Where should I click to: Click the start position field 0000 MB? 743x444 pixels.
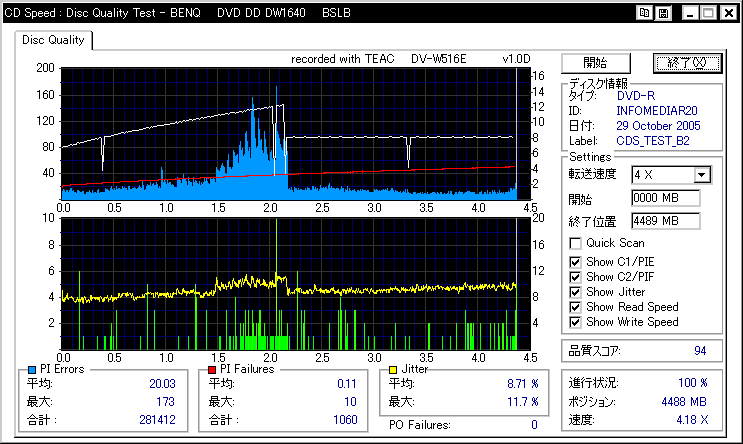pyautogui.click(x=665, y=198)
